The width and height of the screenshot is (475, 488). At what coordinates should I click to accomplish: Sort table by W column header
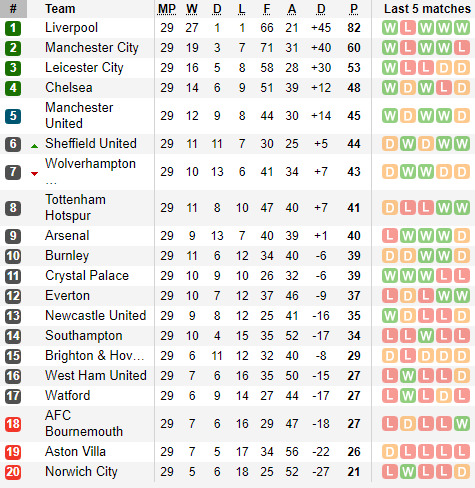tap(192, 9)
